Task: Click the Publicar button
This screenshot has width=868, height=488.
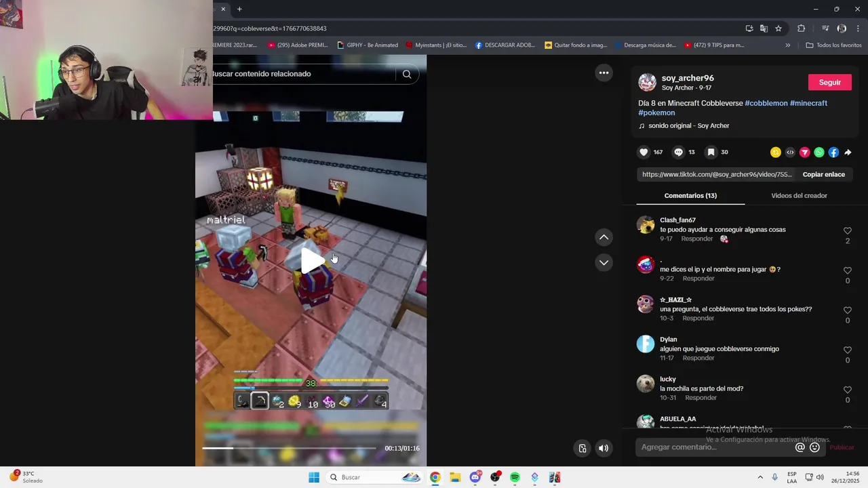Action: click(x=842, y=447)
